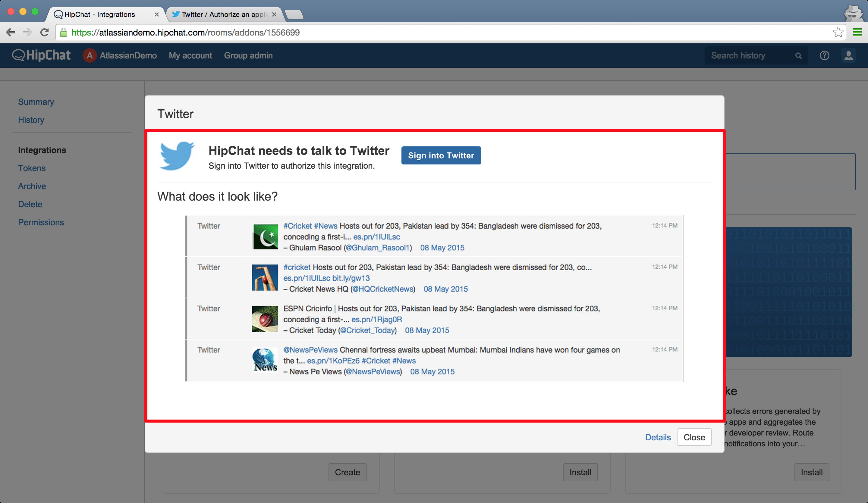This screenshot has width=868, height=503.
Task: Click the browser forward arrow
Action: [27, 32]
